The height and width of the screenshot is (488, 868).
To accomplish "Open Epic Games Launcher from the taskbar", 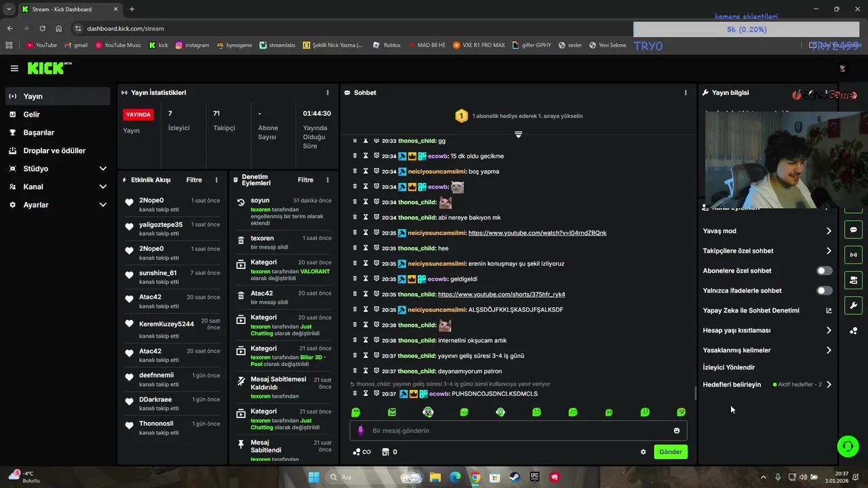I will (534, 477).
